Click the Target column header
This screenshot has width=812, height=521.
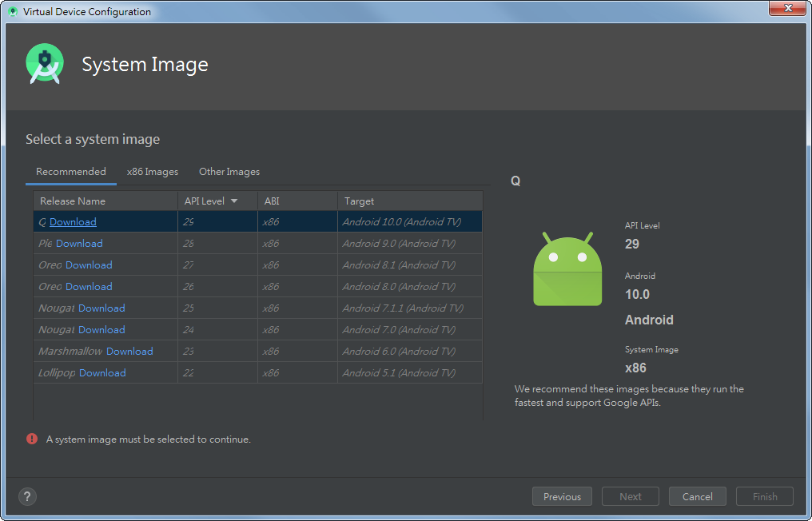(410, 201)
